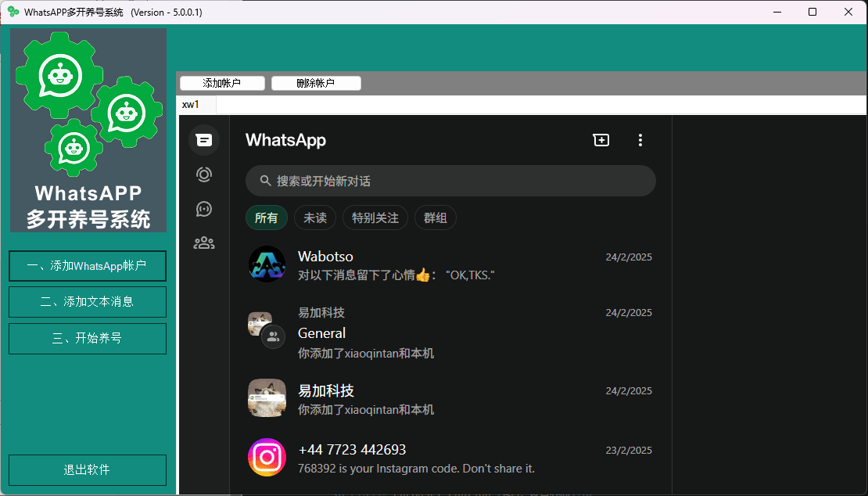The height and width of the screenshot is (496, 868).
Task: Click the three-gear robot logo banner
Action: [88, 130]
